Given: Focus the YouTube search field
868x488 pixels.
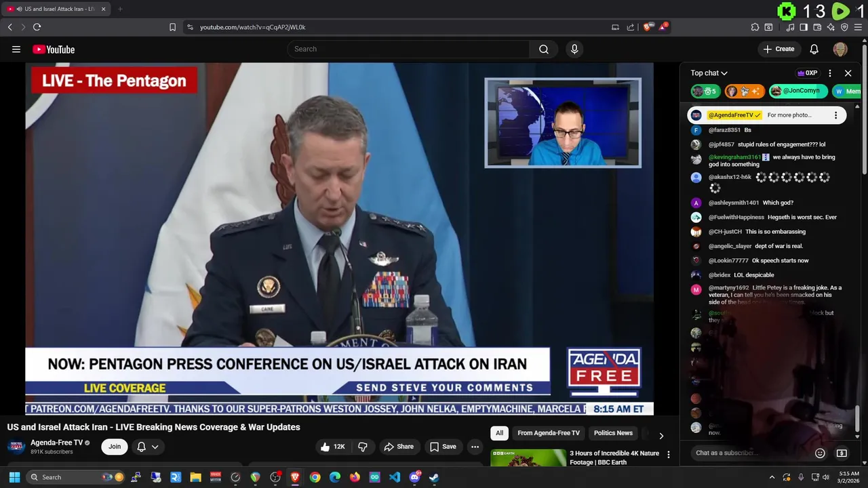Looking at the screenshot, I should point(408,49).
